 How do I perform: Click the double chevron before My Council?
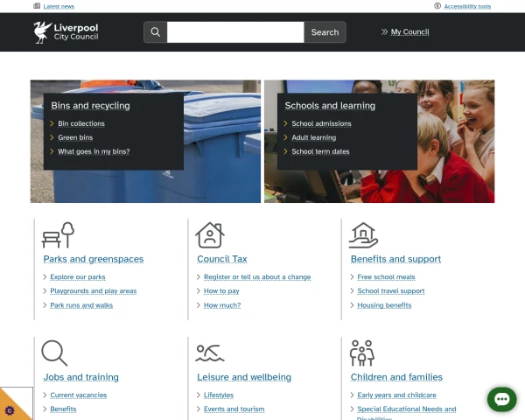(384, 31)
